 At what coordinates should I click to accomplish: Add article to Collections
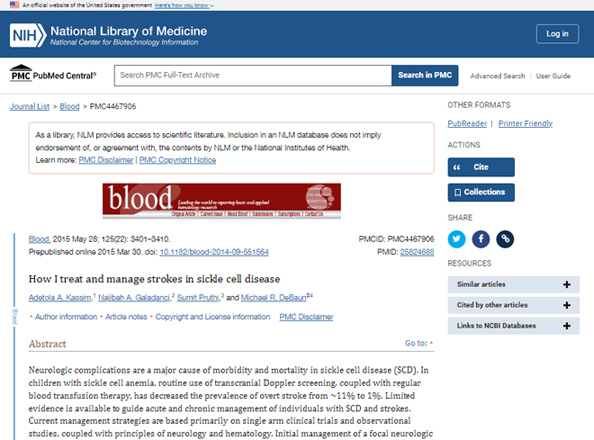coord(481,192)
